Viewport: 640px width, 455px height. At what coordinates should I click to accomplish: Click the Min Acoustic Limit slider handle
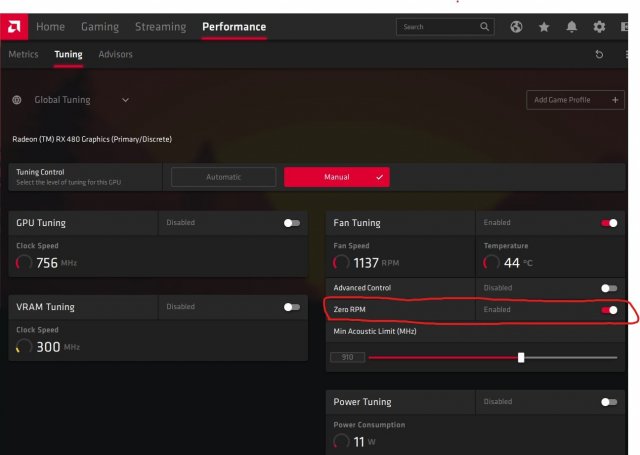pyautogui.click(x=521, y=357)
